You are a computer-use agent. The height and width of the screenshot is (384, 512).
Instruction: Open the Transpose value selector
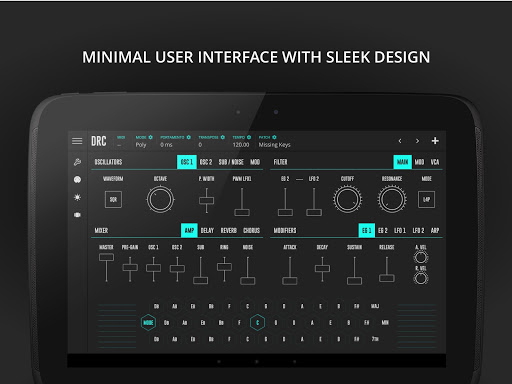(x=200, y=145)
